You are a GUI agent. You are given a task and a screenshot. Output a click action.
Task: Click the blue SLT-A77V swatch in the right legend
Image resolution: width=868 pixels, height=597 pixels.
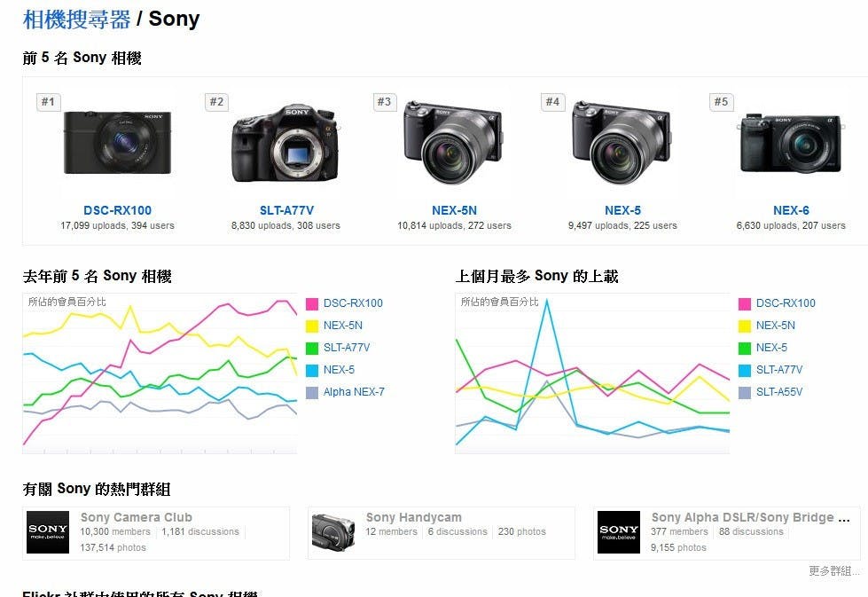click(745, 370)
